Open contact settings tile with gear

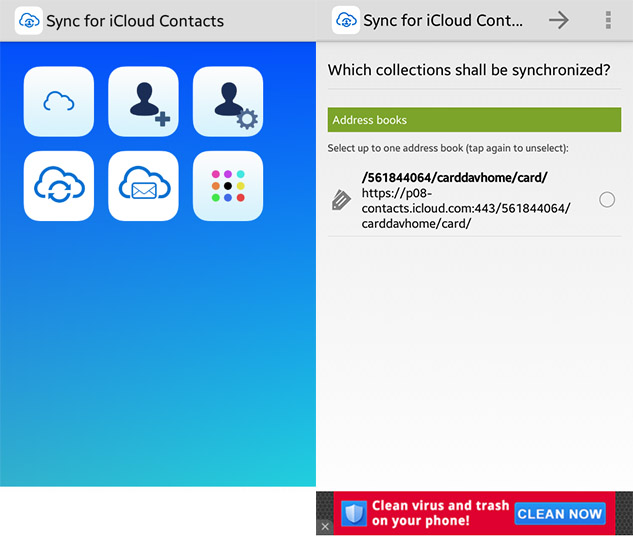(228, 101)
